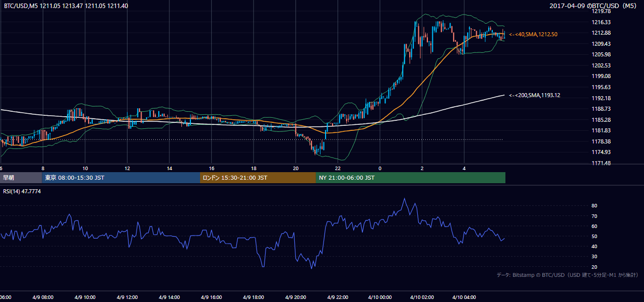Image resolution: width=644 pixels, height=302 pixels.
Task: Click hour tick 8 under price chart
Action: point(43,168)
